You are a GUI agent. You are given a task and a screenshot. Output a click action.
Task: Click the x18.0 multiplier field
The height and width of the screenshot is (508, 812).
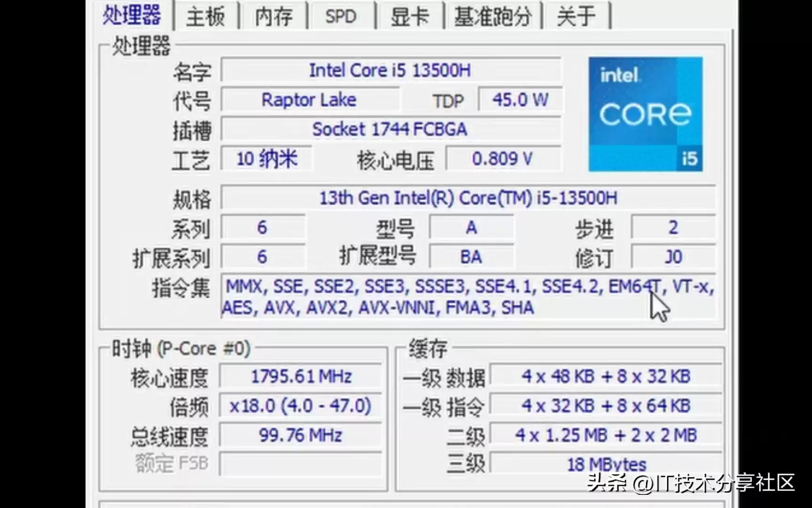(301, 405)
